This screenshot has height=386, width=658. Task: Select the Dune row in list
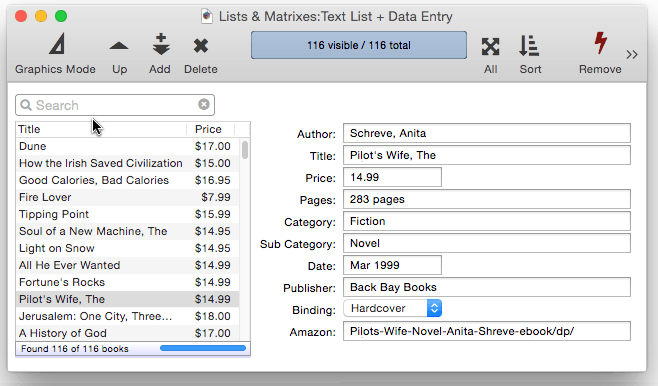point(128,146)
